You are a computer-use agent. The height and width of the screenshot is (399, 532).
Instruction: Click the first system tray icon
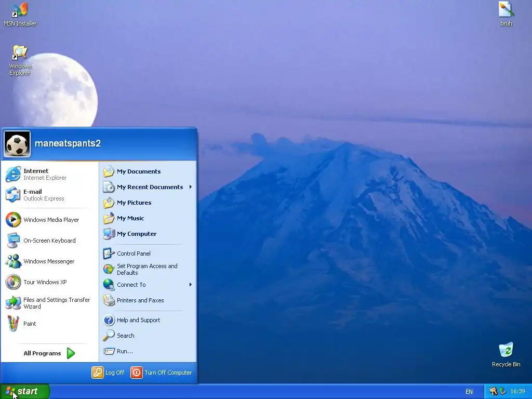[494, 392]
